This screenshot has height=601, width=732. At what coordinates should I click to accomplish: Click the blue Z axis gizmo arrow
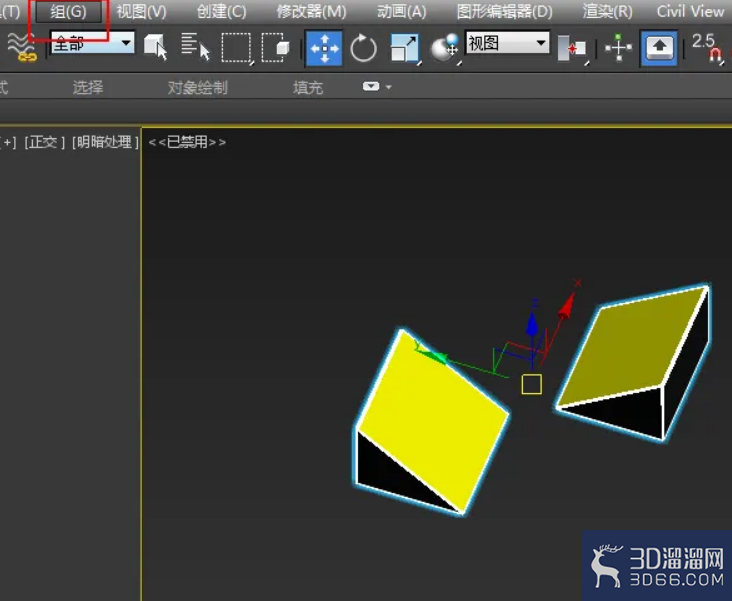[532, 323]
